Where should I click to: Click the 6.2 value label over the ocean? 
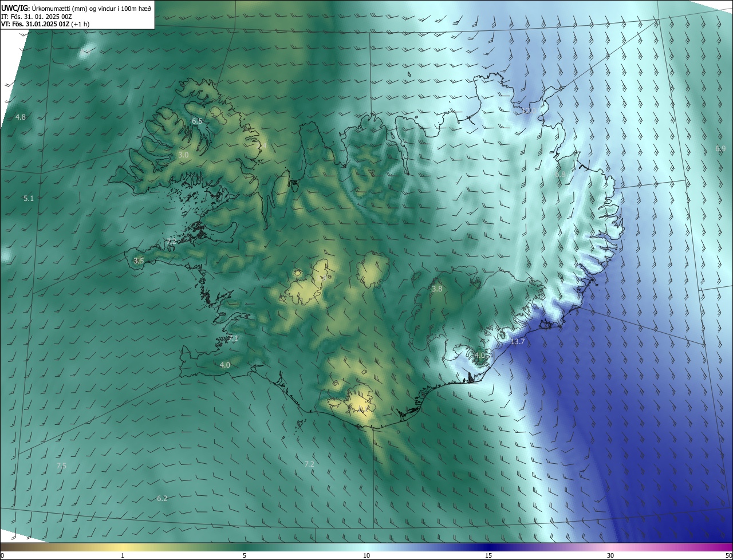(162, 499)
